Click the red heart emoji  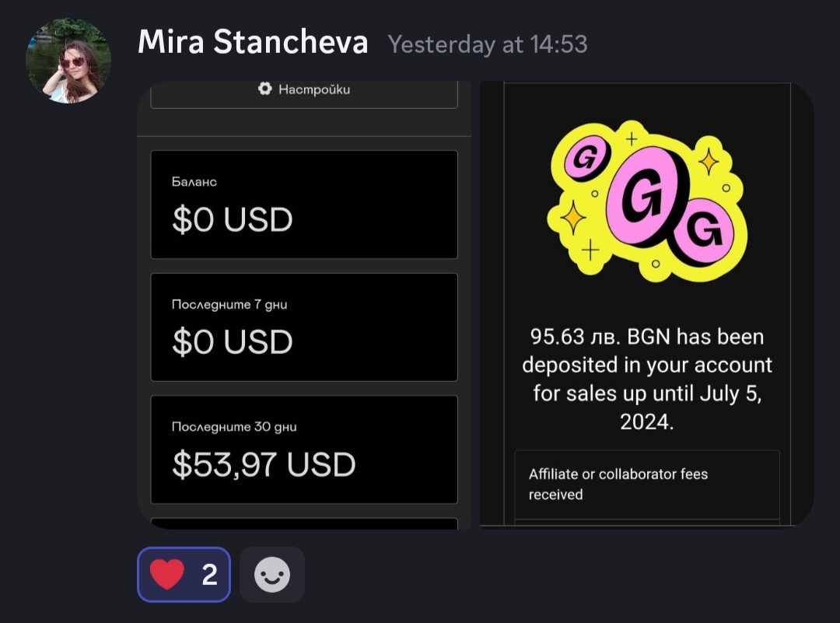click(x=167, y=575)
